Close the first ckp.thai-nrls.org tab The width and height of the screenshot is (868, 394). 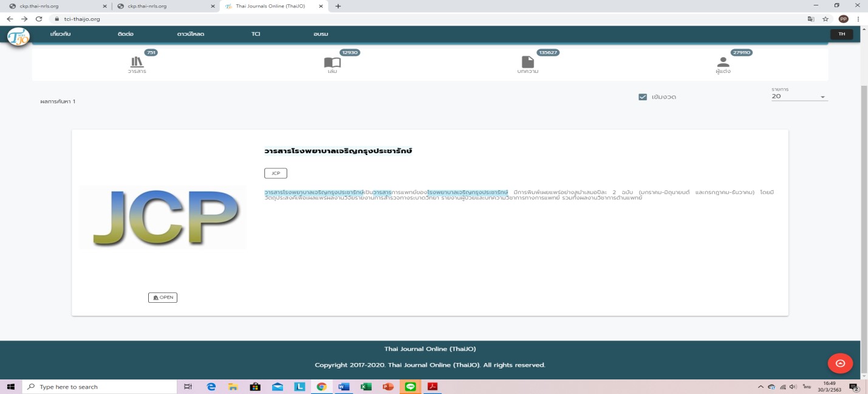104,6
